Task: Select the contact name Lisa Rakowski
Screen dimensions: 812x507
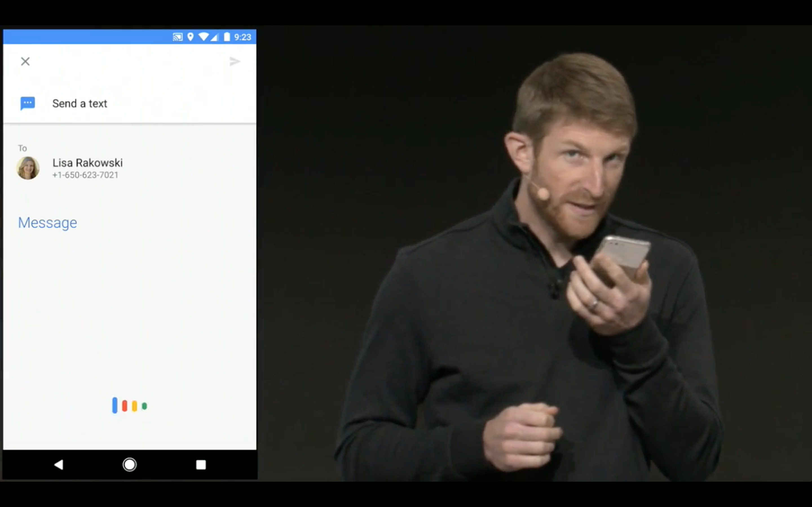Action: point(87,163)
